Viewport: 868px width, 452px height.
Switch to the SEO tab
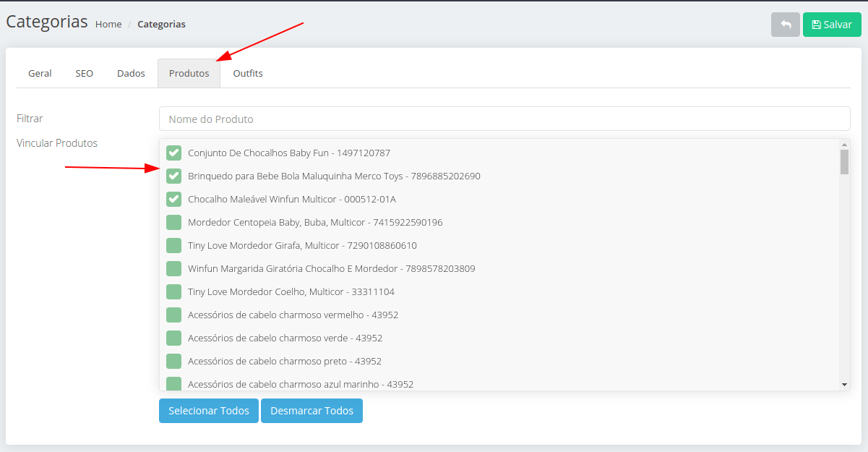[x=85, y=73]
